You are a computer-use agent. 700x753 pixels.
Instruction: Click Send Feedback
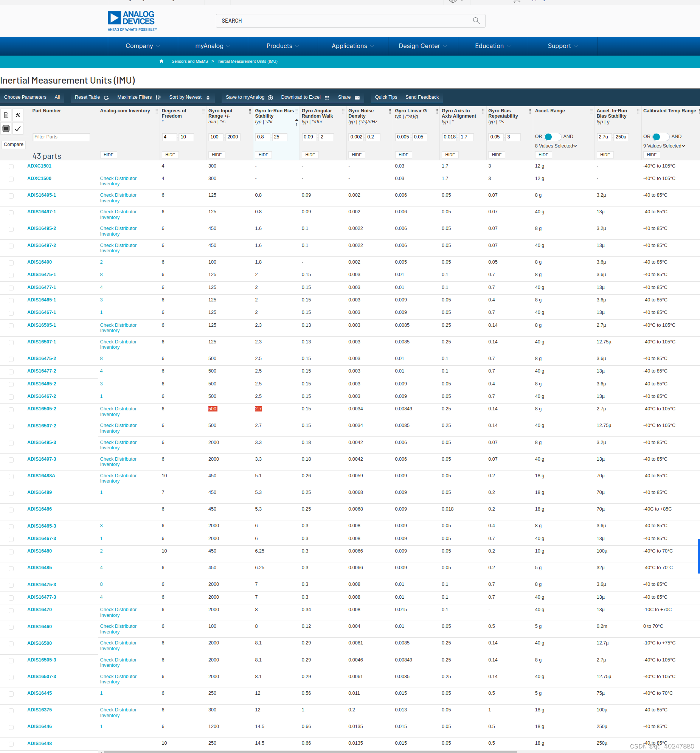(x=422, y=97)
